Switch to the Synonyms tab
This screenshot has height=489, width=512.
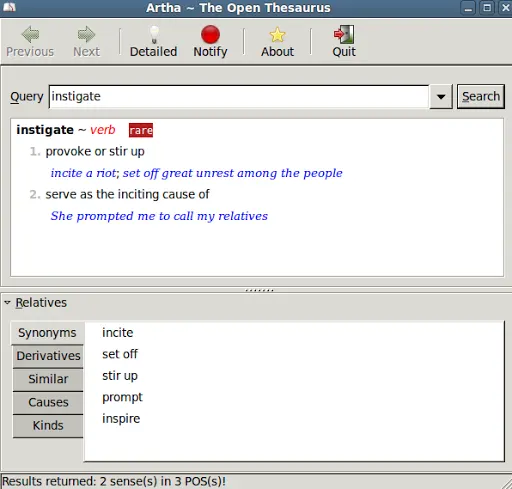(x=47, y=333)
